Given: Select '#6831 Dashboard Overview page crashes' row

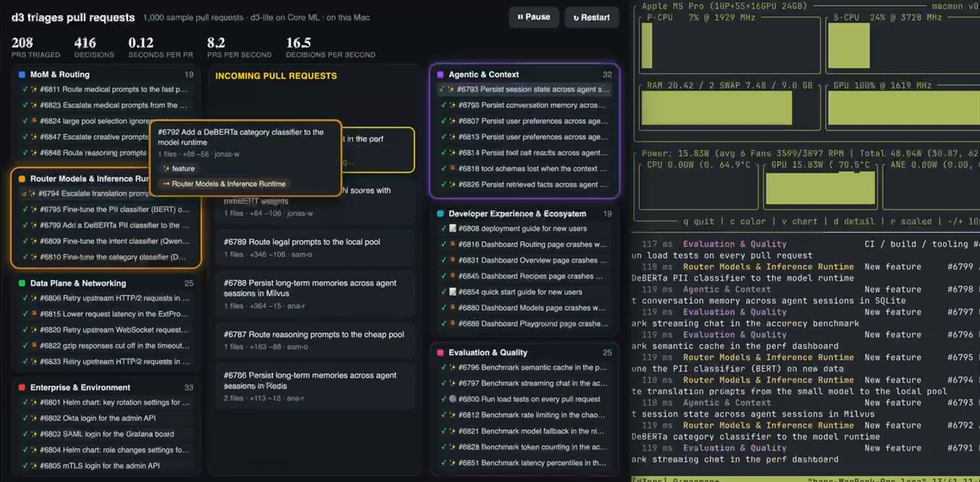Looking at the screenshot, I should coord(524,260).
